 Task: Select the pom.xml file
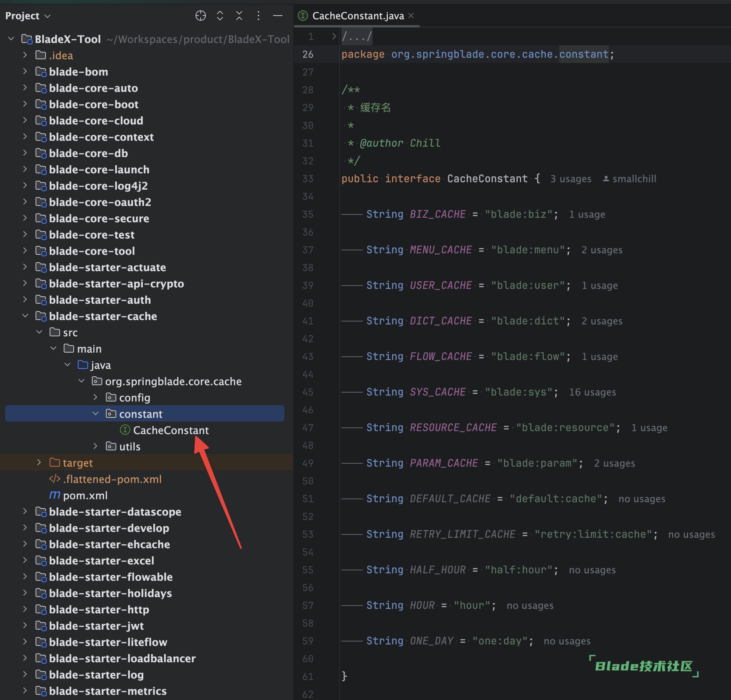click(85, 495)
